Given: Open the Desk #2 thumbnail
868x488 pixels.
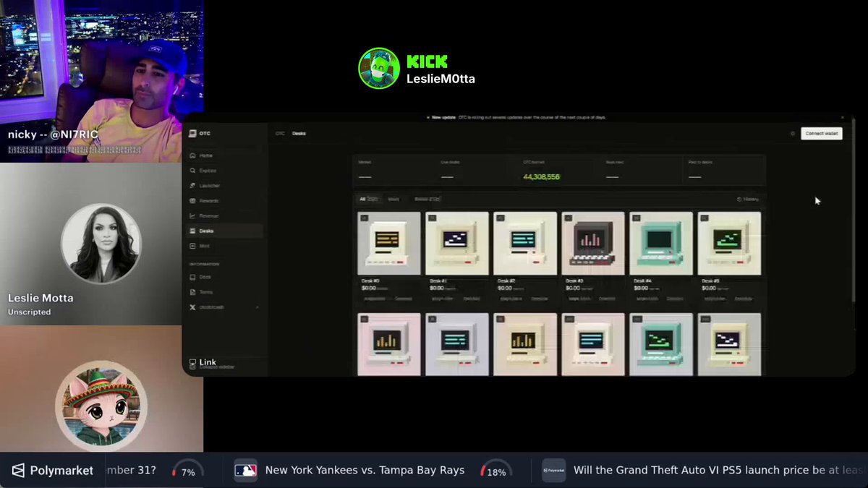Looking at the screenshot, I should [525, 243].
